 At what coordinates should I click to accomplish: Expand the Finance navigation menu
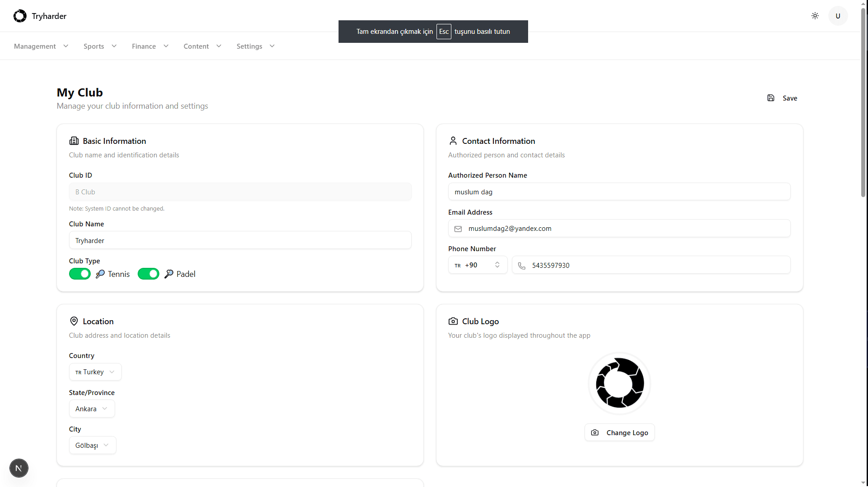pyautogui.click(x=150, y=46)
